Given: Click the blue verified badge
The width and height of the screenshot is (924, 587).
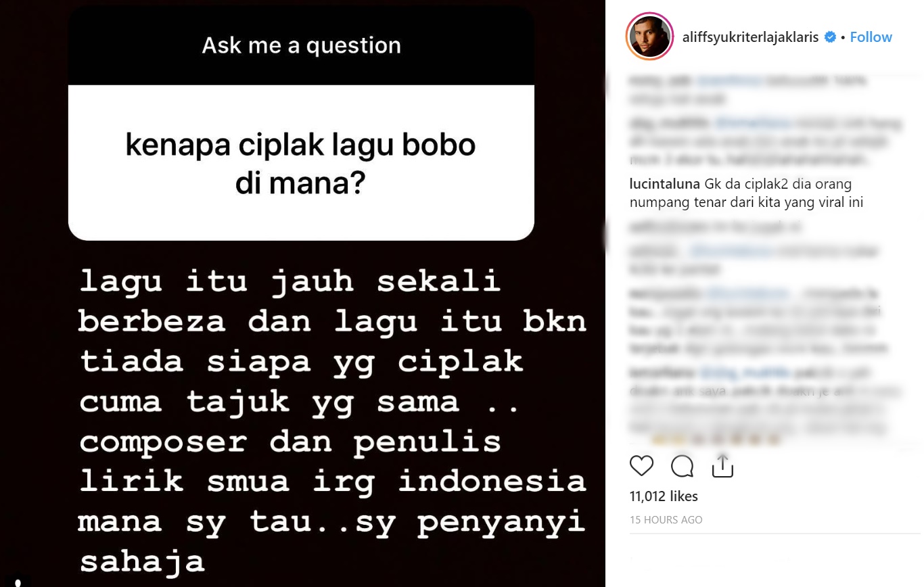Looking at the screenshot, I should click(830, 37).
